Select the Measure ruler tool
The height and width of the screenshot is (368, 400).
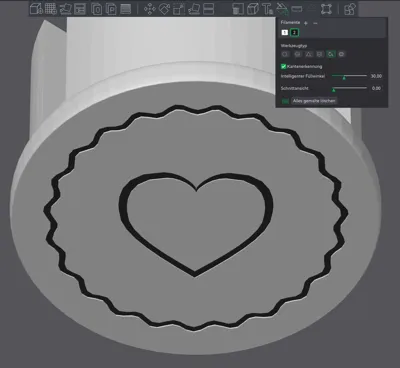pos(297,9)
